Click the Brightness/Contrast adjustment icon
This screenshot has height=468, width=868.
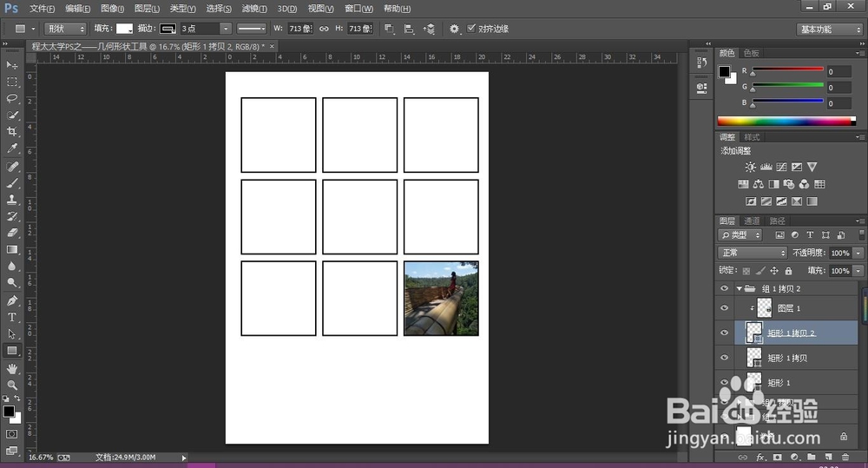coord(750,167)
